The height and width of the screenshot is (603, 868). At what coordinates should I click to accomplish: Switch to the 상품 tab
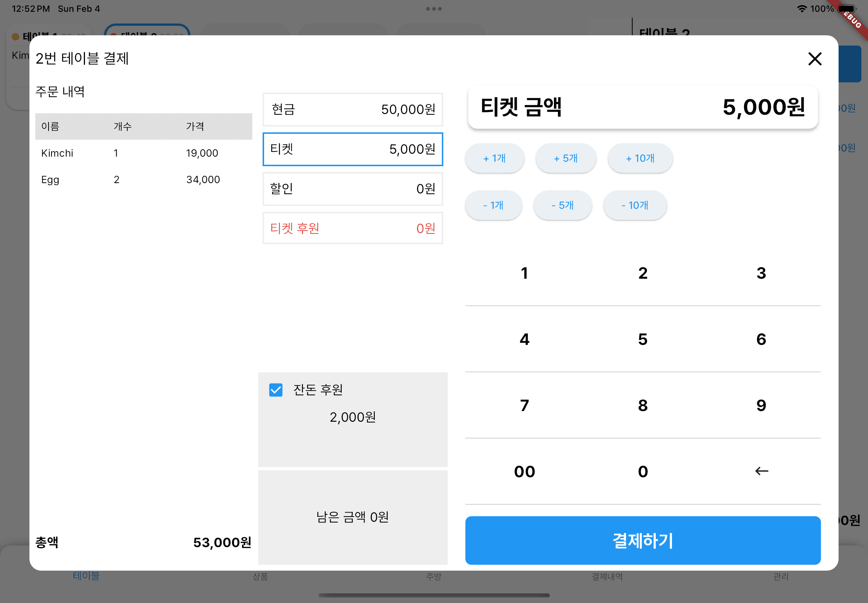coord(260,577)
